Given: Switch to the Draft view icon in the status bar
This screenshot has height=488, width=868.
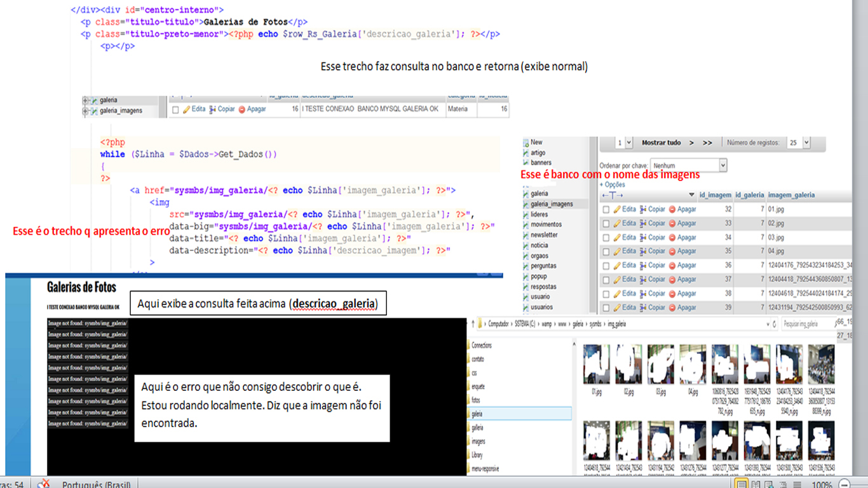Looking at the screenshot, I should (x=797, y=484).
